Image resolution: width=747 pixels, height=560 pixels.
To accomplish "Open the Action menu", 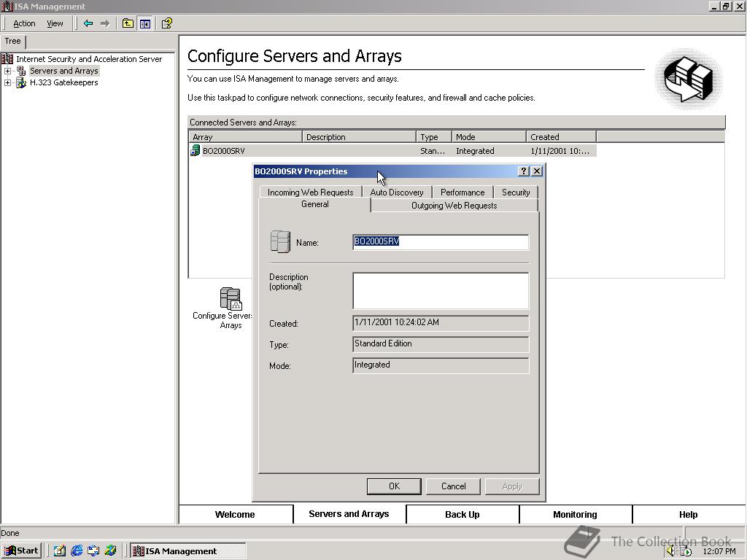I will [24, 23].
